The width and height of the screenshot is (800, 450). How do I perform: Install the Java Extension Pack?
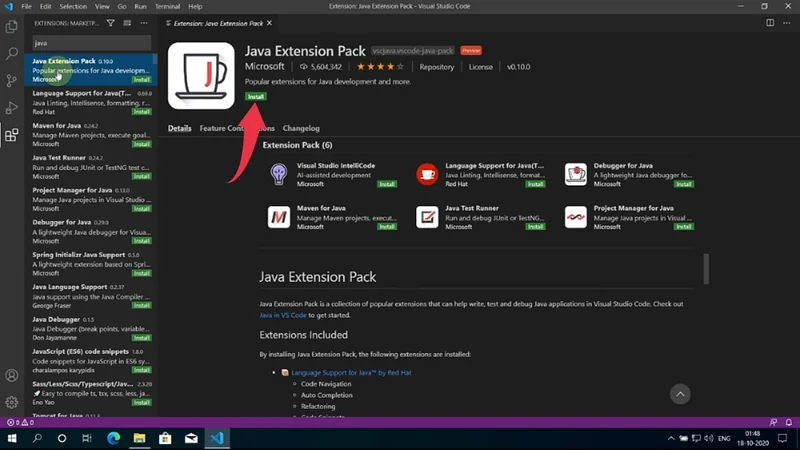coord(254,96)
